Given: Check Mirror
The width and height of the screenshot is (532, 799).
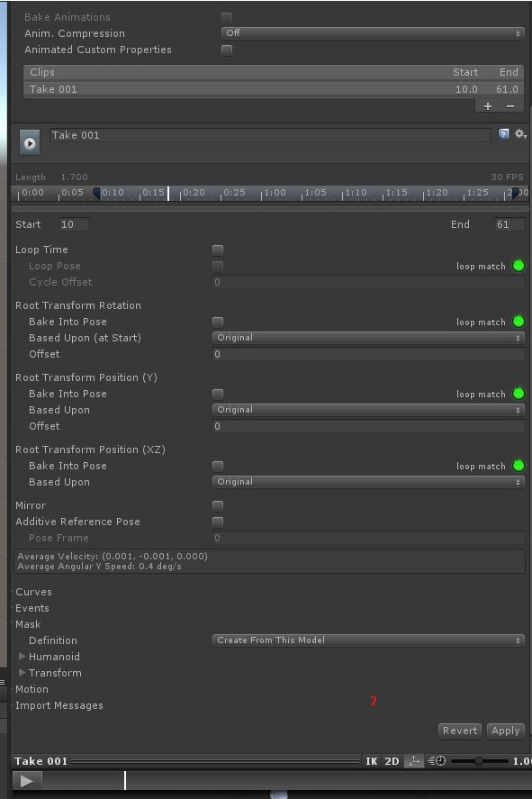Looking at the screenshot, I should click(217, 505).
